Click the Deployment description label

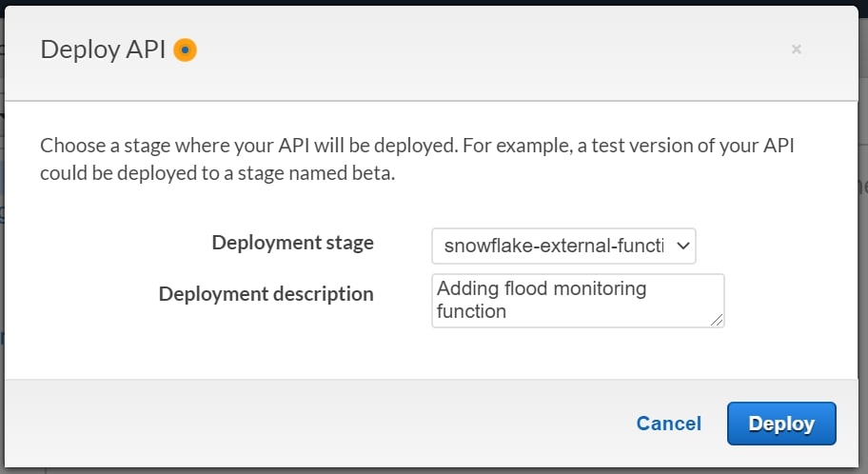click(266, 293)
